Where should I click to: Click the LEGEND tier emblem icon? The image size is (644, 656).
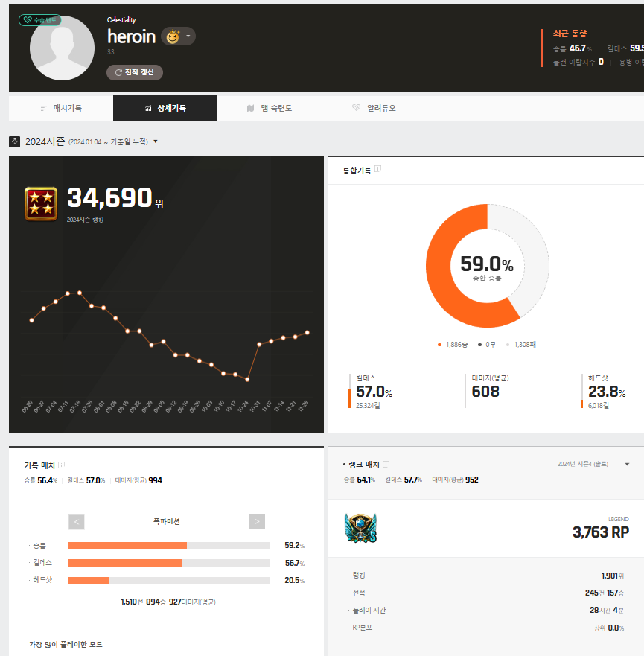click(361, 529)
